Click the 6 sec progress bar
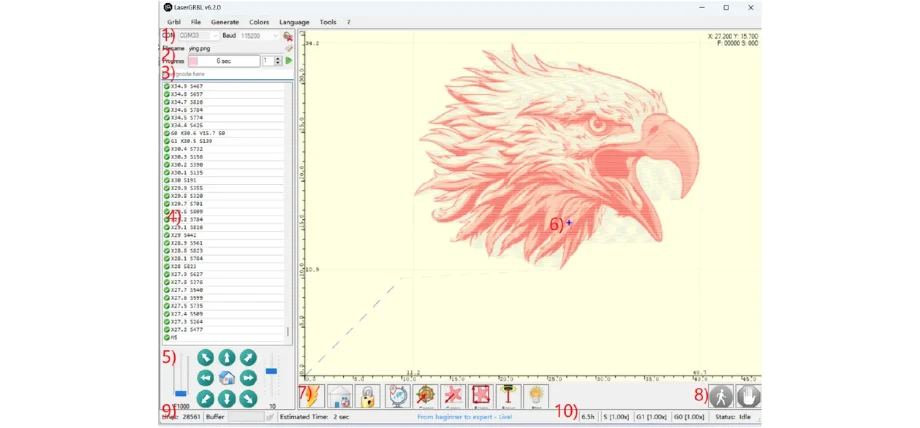 coord(224,60)
